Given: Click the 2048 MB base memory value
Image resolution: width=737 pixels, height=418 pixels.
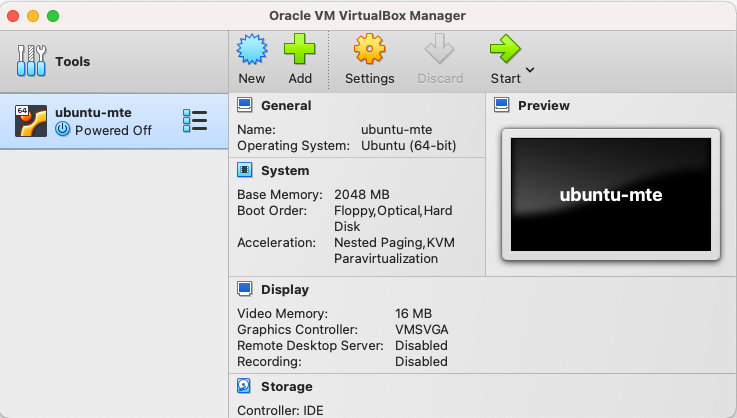Looking at the screenshot, I should click(361, 195).
